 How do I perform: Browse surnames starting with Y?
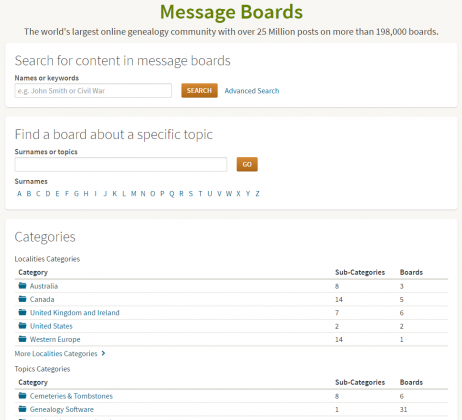click(248, 194)
